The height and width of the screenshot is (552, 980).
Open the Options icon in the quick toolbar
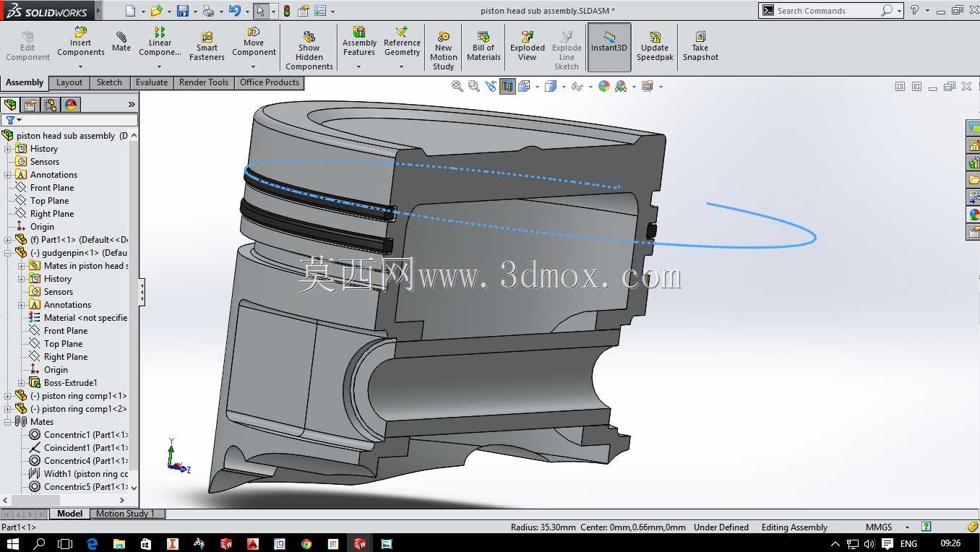320,11
